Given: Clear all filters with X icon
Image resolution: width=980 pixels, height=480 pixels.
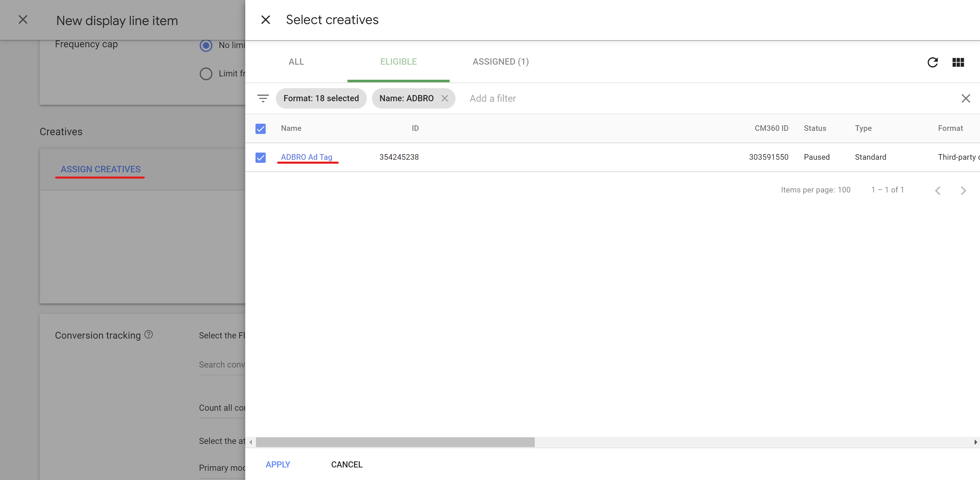Looking at the screenshot, I should coord(965,99).
